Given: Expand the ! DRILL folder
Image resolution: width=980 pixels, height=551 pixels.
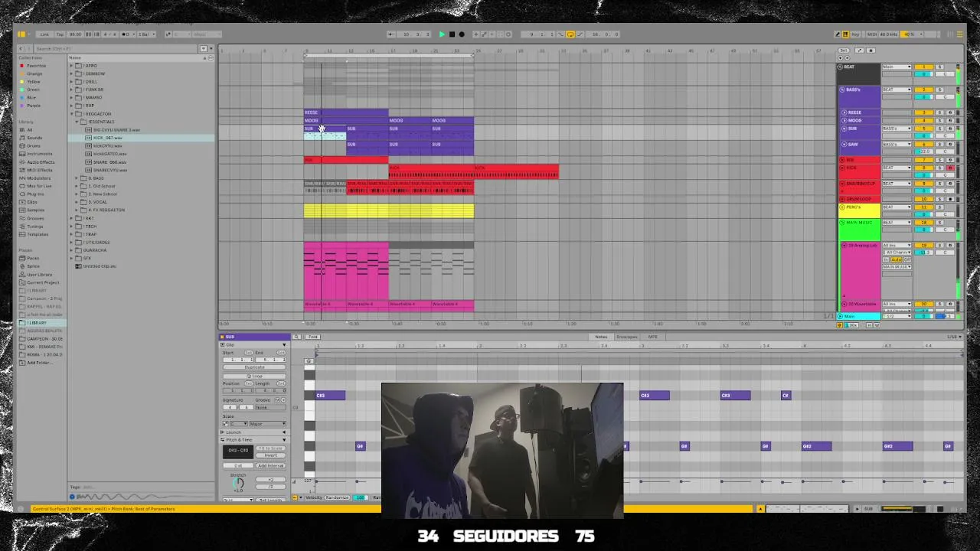Looking at the screenshot, I should click(x=71, y=82).
